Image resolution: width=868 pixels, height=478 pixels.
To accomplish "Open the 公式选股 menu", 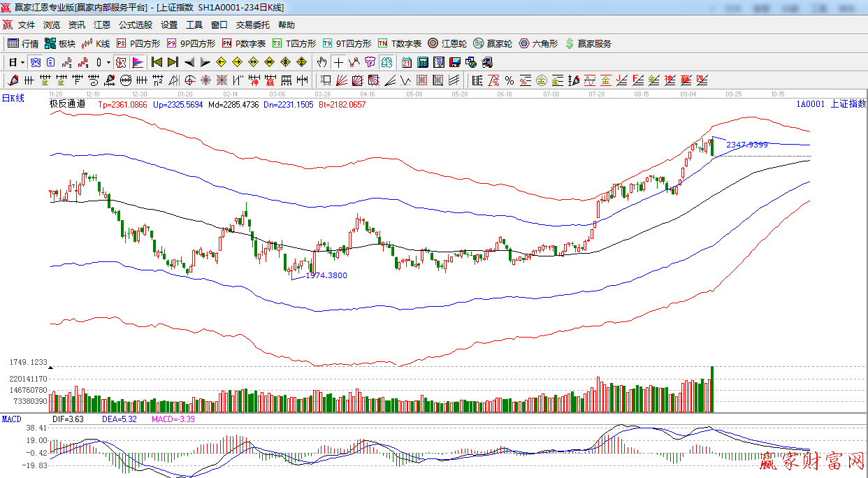I will tap(135, 24).
